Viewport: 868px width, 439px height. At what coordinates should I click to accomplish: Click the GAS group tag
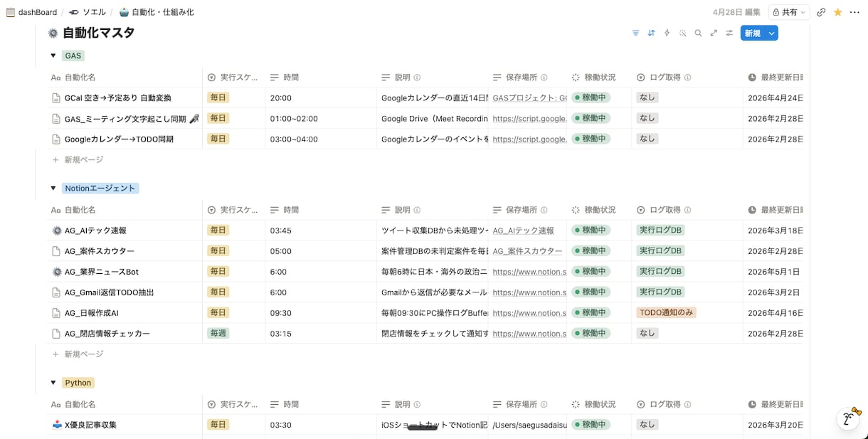coord(73,55)
